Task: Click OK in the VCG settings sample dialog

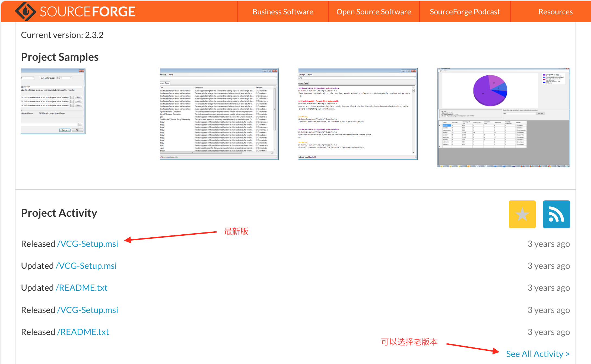Action: (x=77, y=130)
